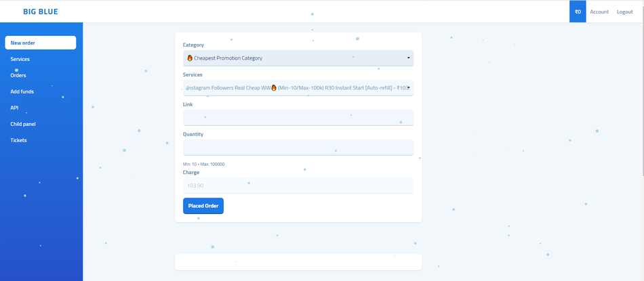The width and height of the screenshot is (644, 281).
Task: Open the Account page
Action: [599, 12]
